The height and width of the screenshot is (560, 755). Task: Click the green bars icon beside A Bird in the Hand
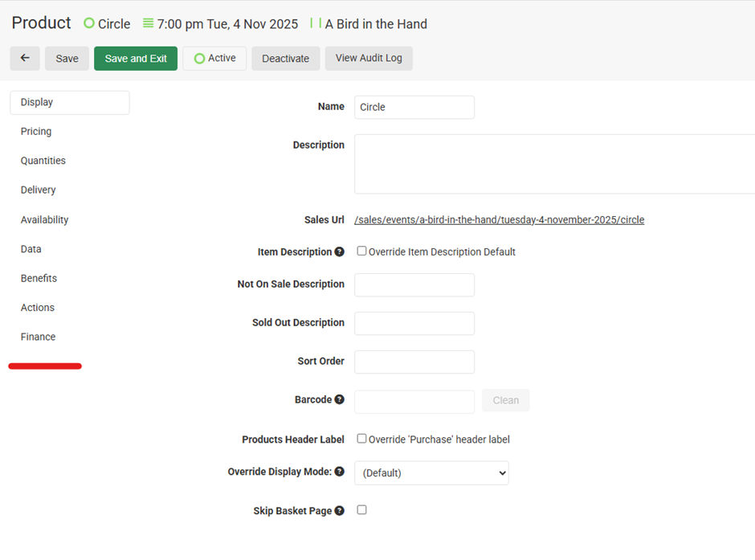pos(315,23)
